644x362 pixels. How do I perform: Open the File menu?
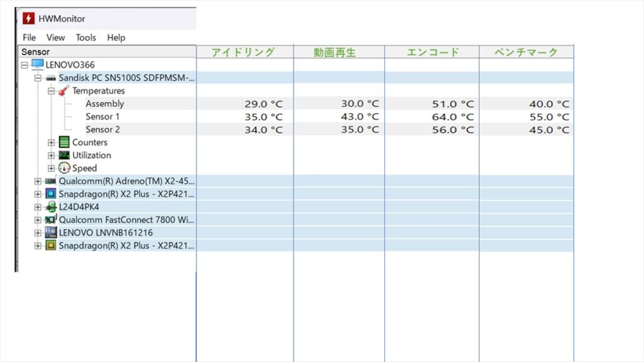[x=29, y=37]
